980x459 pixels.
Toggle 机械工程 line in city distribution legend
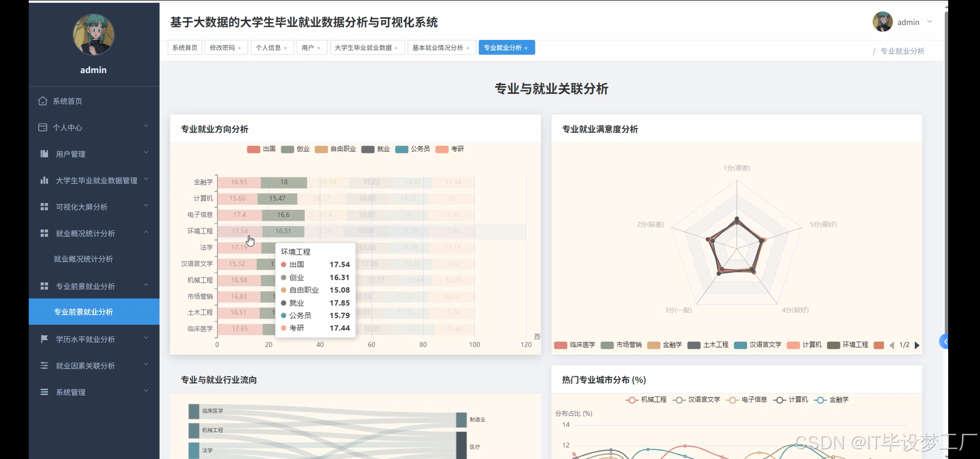click(x=646, y=399)
